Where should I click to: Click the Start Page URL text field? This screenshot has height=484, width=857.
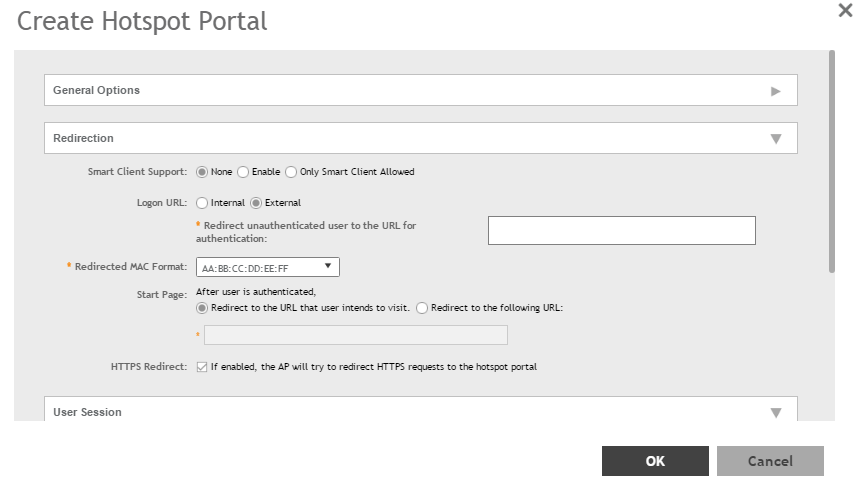355,335
